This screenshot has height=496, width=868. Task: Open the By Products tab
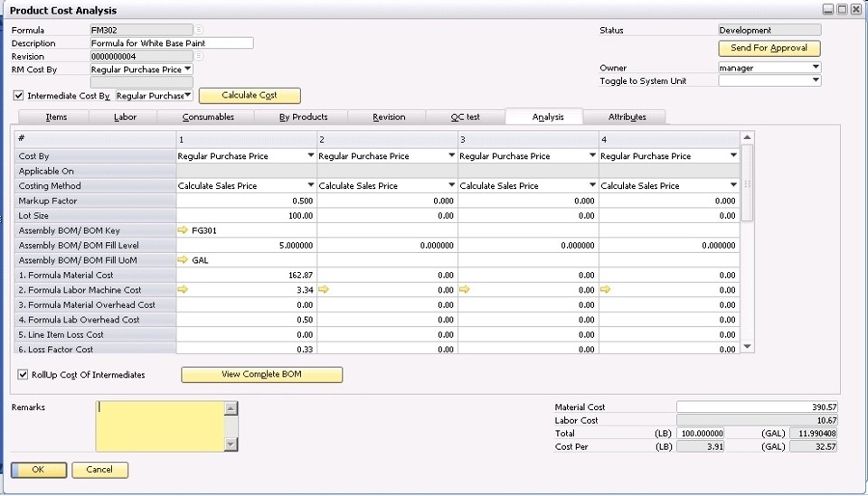[303, 117]
